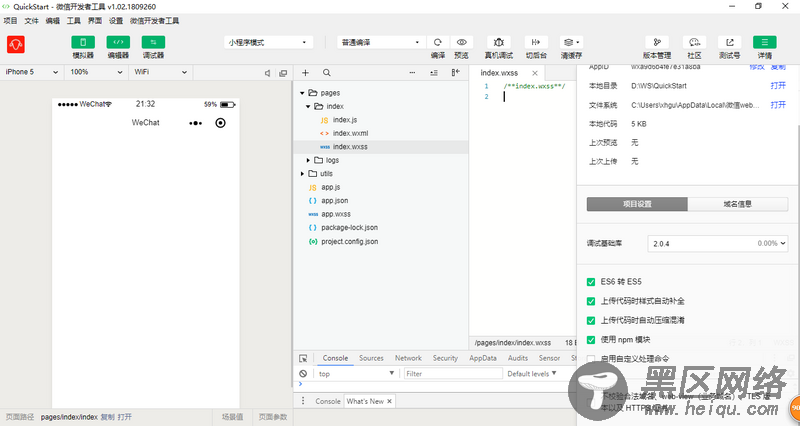The image size is (800, 426).
Task: Click the 测试号 test account icon
Action: (x=730, y=42)
